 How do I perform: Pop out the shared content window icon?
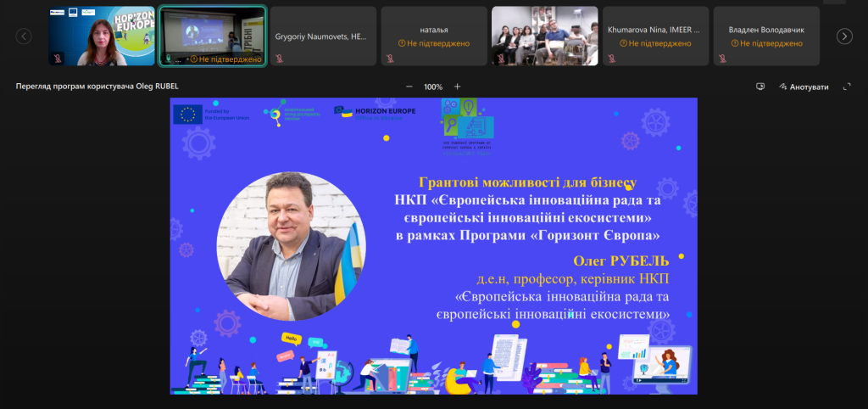(760, 87)
